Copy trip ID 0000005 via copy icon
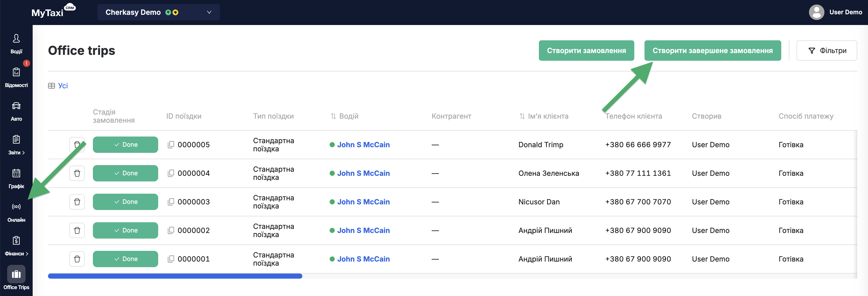The width and height of the screenshot is (868, 296). 171,145
